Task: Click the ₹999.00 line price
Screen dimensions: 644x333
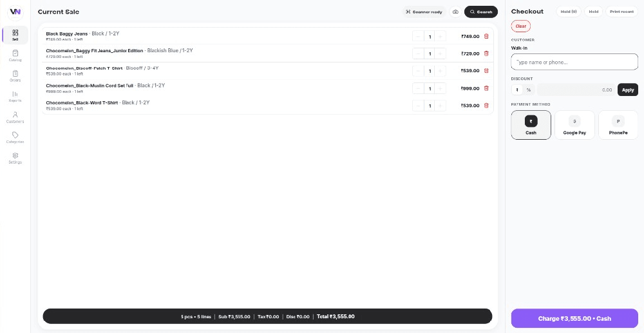Action: [x=470, y=89]
